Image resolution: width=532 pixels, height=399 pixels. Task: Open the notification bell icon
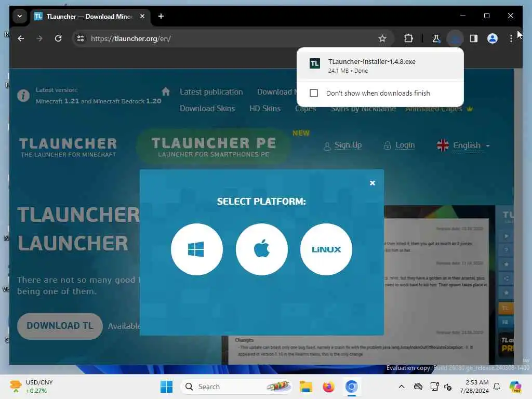pyautogui.click(x=497, y=387)
